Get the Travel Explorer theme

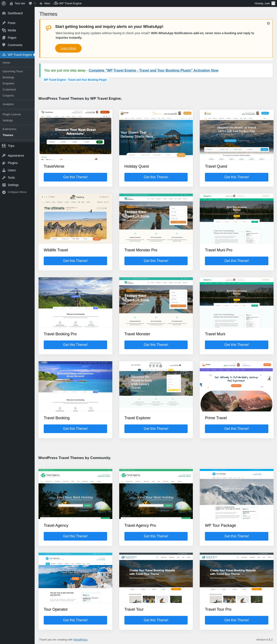pos(156,429)
